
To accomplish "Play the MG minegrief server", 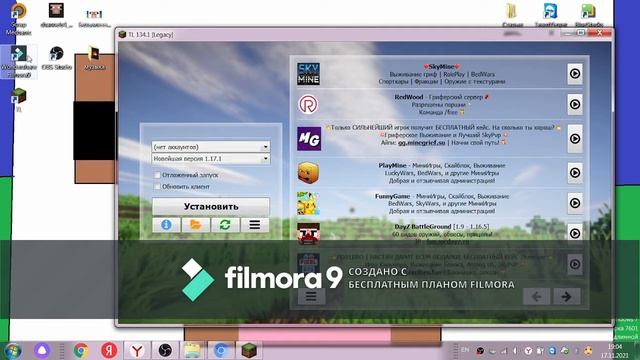I will tap(575, 139).
